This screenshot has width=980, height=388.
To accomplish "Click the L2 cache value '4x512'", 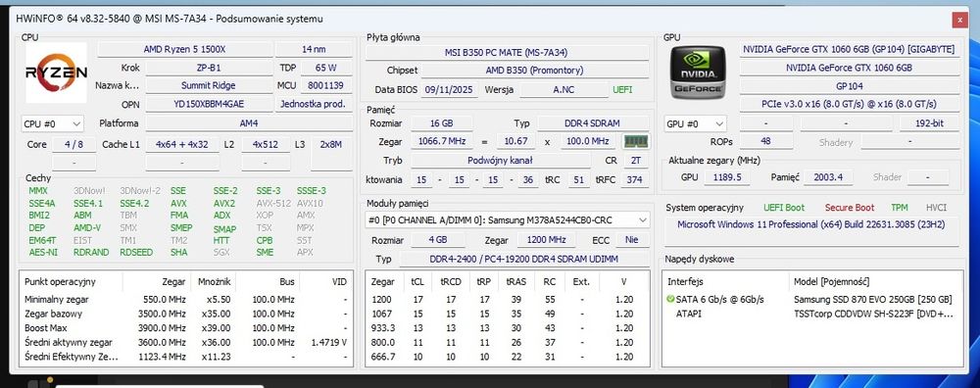I will point(266,144).
